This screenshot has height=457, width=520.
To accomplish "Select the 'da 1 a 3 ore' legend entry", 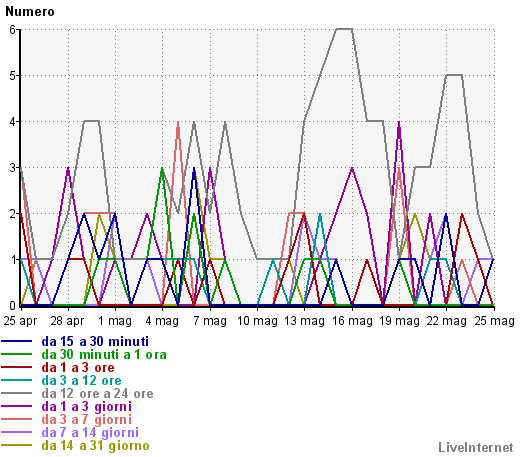I will 78,367.
